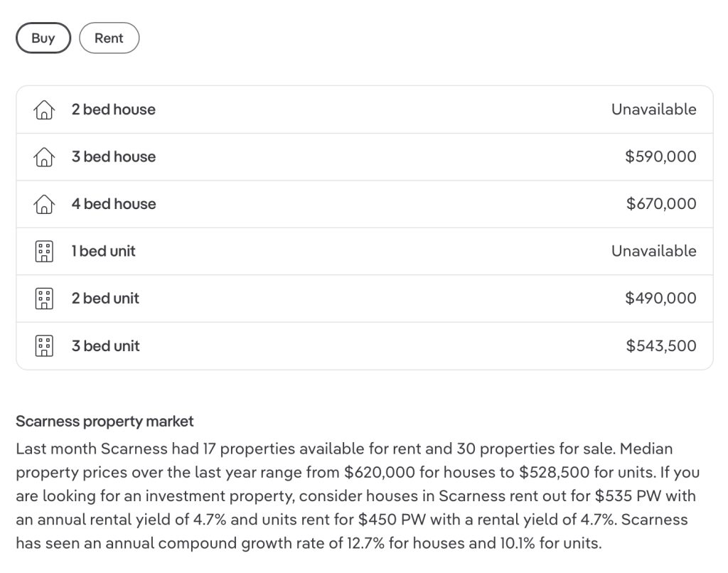Click the house icon for 3 bed house
This screenshot has width=728, height=573.
pos(44,157)
